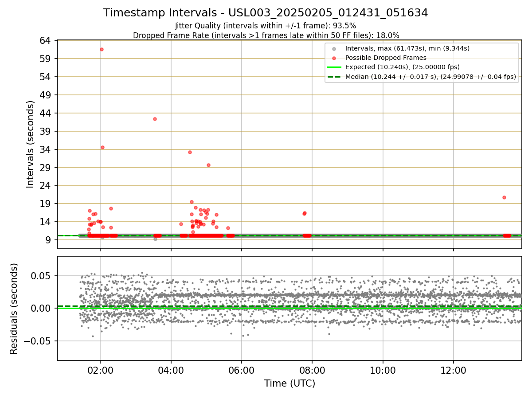
Task: Click the "12:00" x-axis tick label
Action: coord(454,370)
